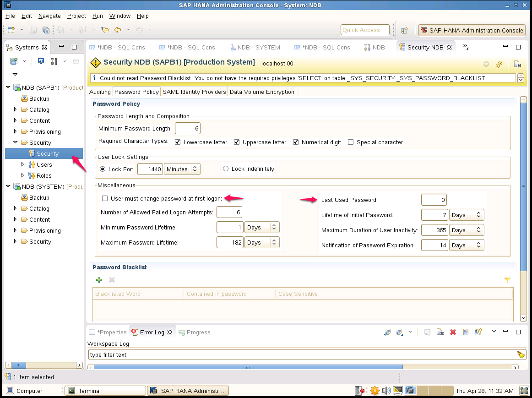Image resolution: width=532 pixels, height=398 pixels.
Task: Open the Minutes unit dropdown
Action: tap(182, 169)
